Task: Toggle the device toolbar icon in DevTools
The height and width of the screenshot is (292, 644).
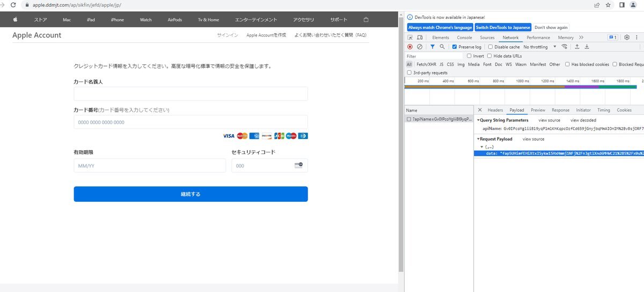Action: tap(421, 38)
